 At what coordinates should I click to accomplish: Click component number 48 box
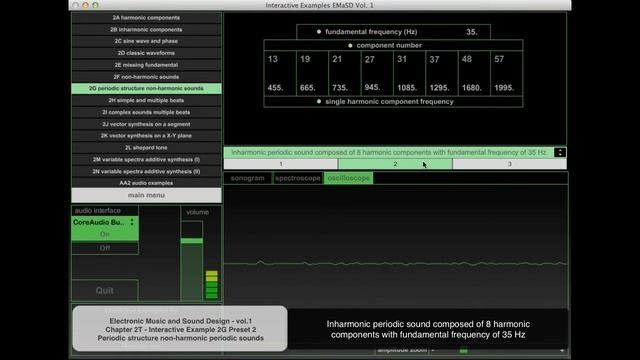[x=467, y=59]
